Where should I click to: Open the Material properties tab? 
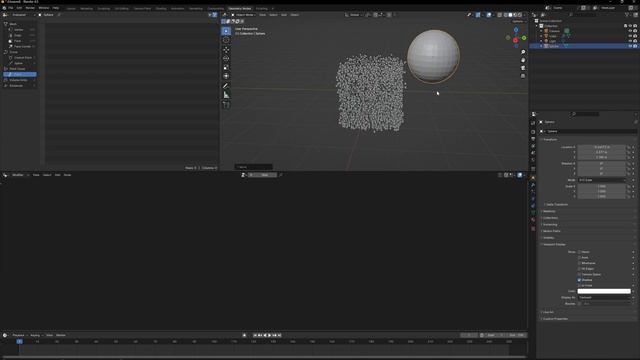[x=533, y=220]
